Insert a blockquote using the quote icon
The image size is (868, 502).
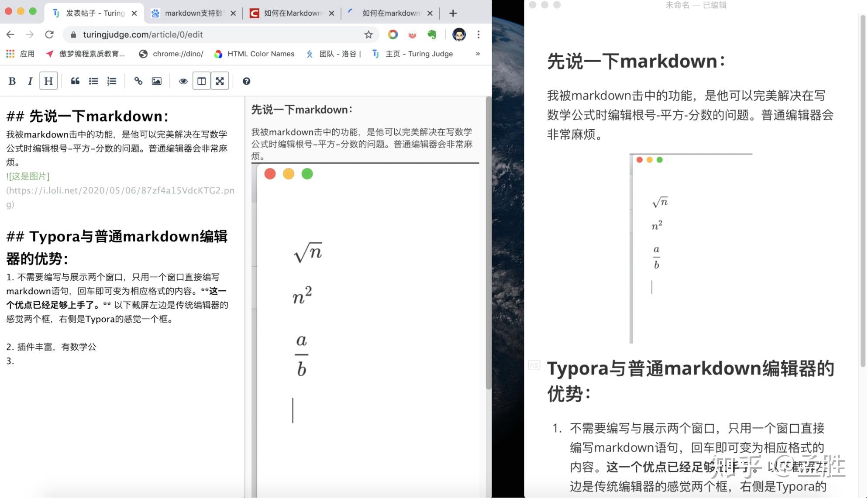[75, 81]
